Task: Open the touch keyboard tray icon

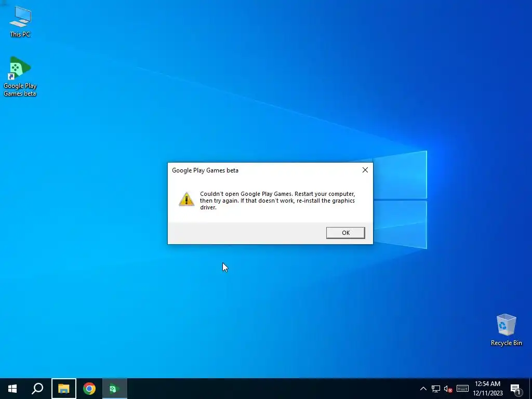Action: tap(462, 389)
